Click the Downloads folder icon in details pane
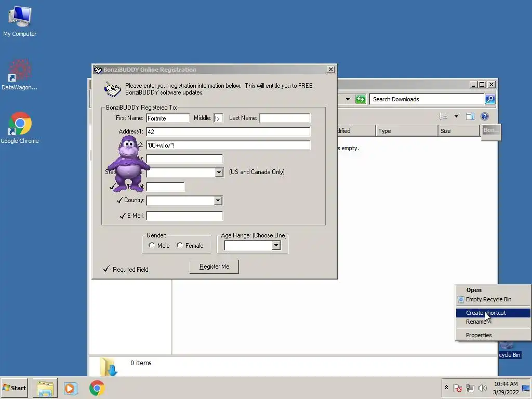This screenshot has width=532, height=399. point(109,367)
